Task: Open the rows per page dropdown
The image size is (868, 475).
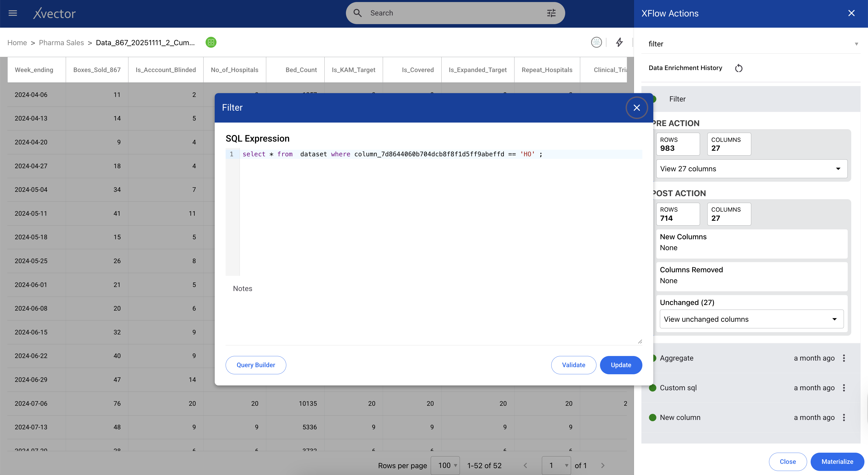Action: click(445, 465)
